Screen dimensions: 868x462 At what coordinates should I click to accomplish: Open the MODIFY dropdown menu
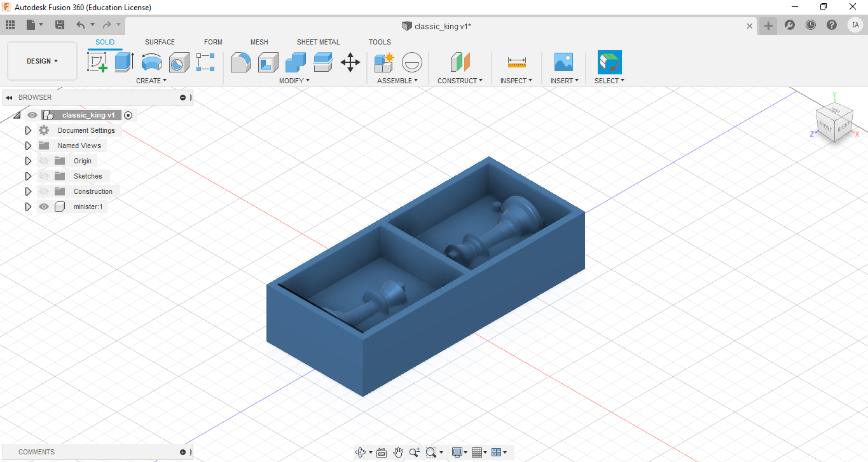point(294,81)
